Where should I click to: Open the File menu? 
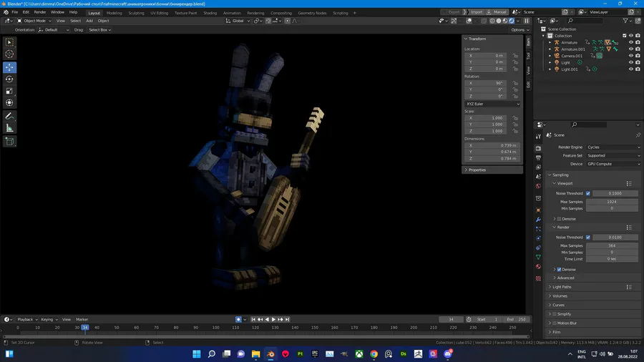pos(14,12)
